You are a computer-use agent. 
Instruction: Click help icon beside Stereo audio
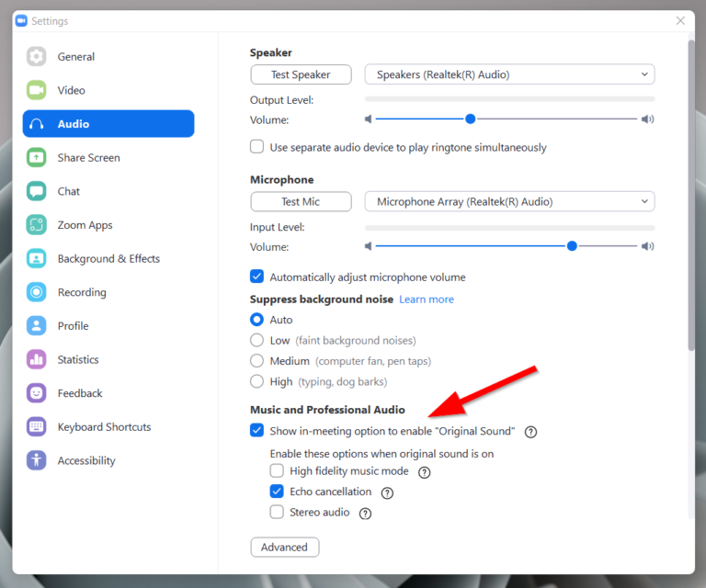coord(365,513)
